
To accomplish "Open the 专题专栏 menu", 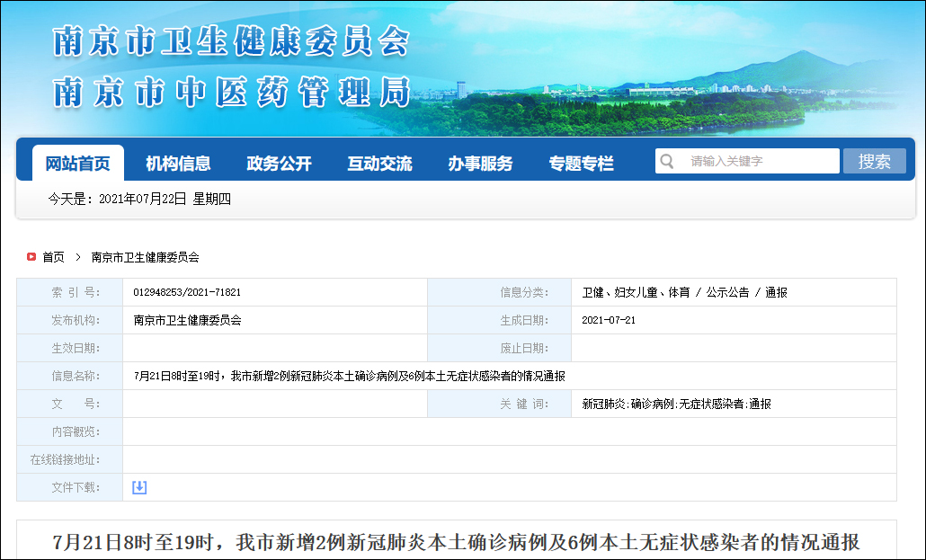I will point(581,164).
